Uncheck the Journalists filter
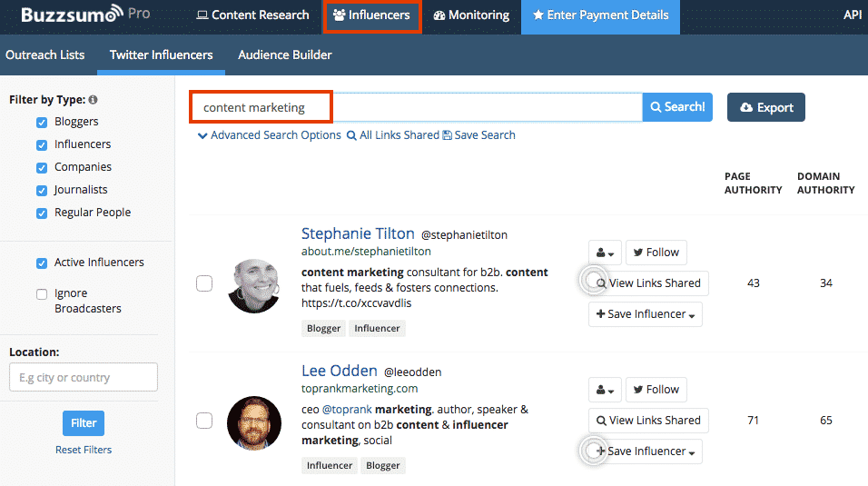This screenshot has width=868, height=486. tap(42, 190)
